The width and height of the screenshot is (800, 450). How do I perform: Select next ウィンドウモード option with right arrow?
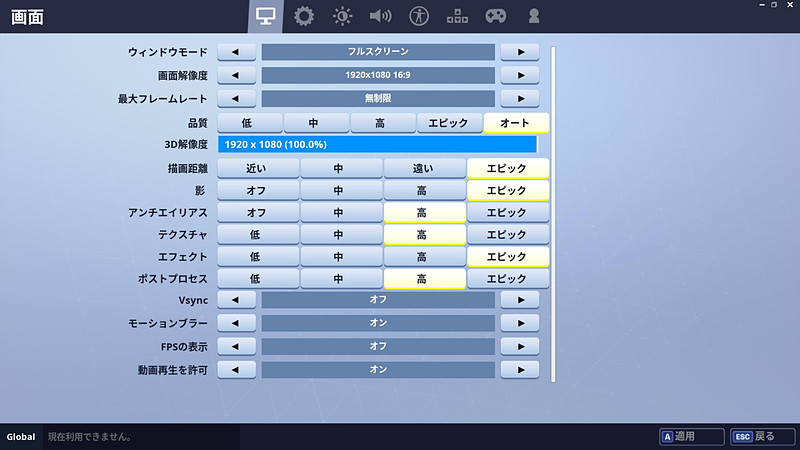[x=519, y=52]
